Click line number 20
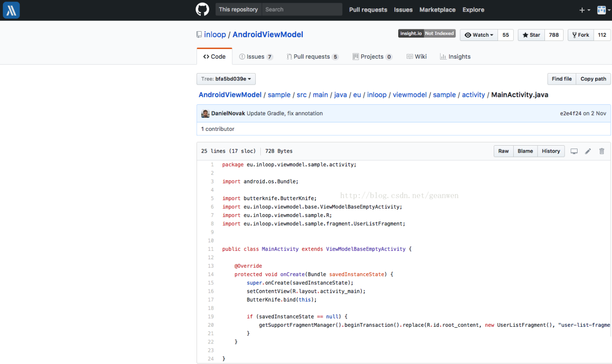Viewport: 612px width, 364px height. pyautogui.click(x=211, y=325)
